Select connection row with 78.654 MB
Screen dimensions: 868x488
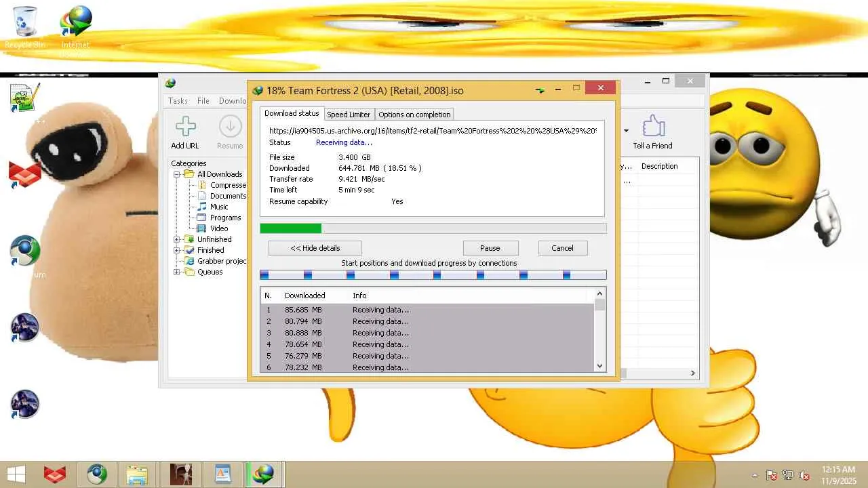[x=427, y=344]
